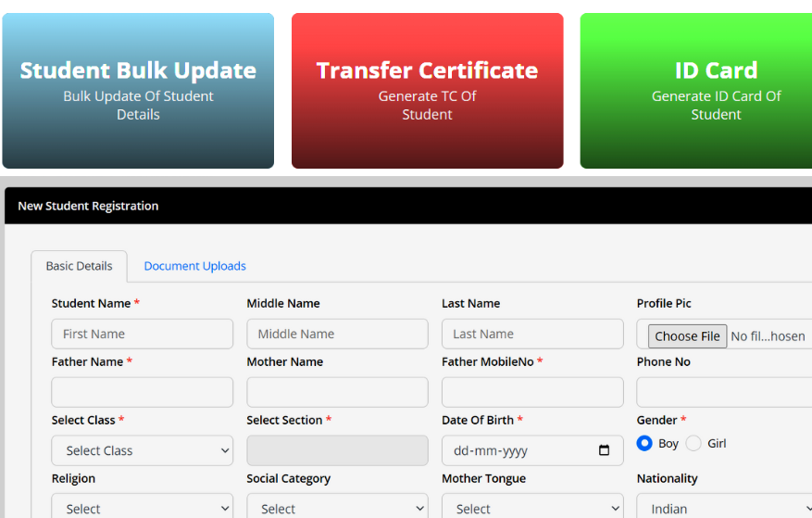Expand the Select Class dropdown
Viewport: 812px width, 518px height.
coord(142,450)
